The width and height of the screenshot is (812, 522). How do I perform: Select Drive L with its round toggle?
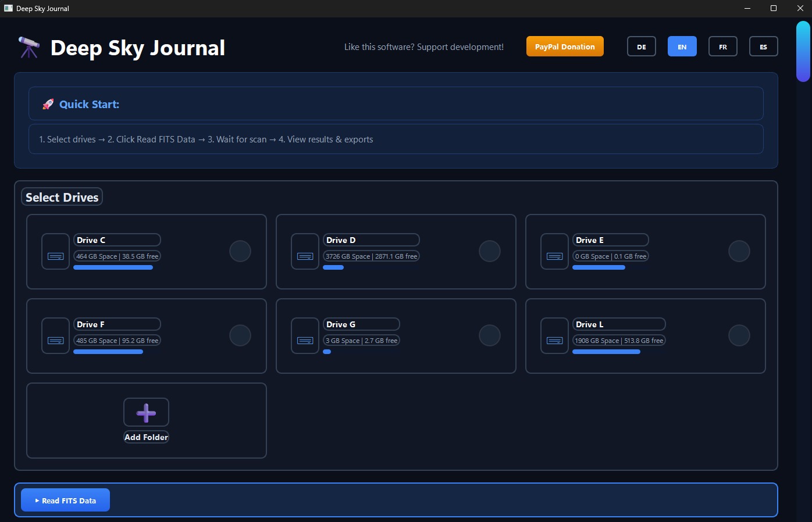pos(739,335)
